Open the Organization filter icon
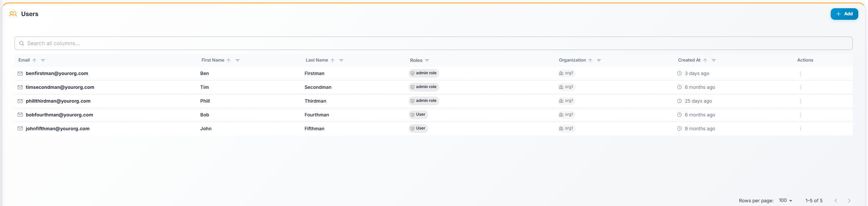This screenshot has height=206, width=868. coord(599,60)
